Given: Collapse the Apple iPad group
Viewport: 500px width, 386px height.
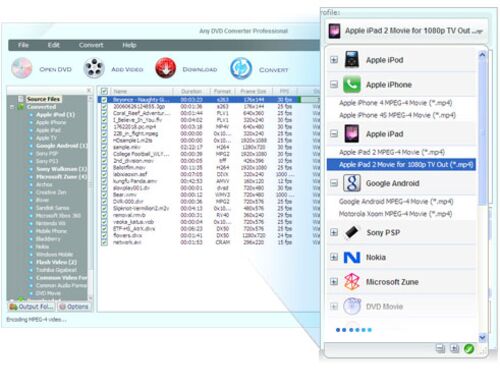Looking at the screenshot, I should [334, 134].
